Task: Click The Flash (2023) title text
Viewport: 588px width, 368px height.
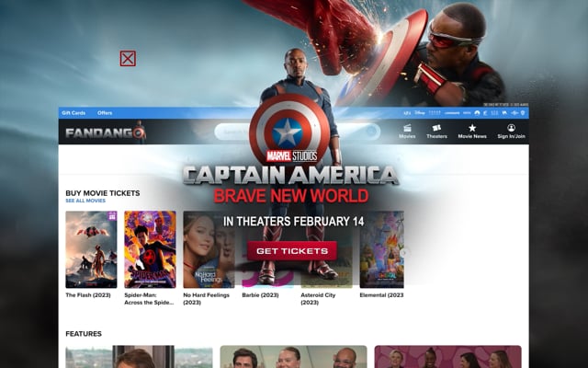Action: coord(88,295)
